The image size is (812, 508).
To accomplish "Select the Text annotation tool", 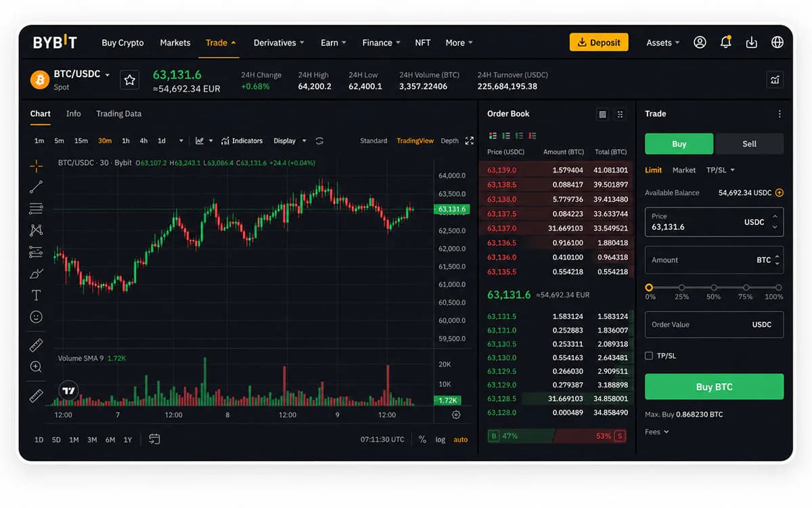I will tap(37, 295).
